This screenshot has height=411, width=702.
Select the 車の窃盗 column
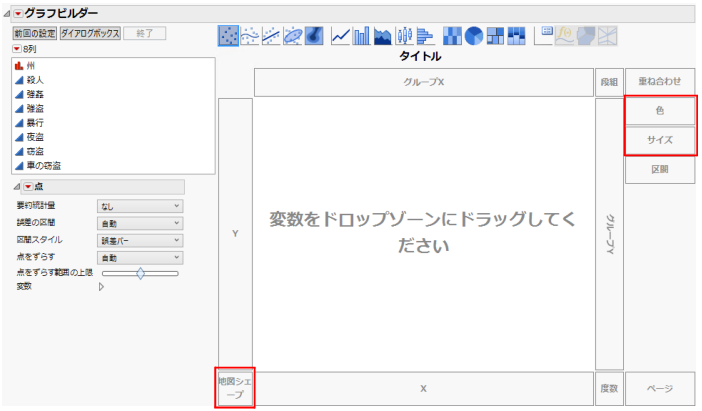coord(43,166)
